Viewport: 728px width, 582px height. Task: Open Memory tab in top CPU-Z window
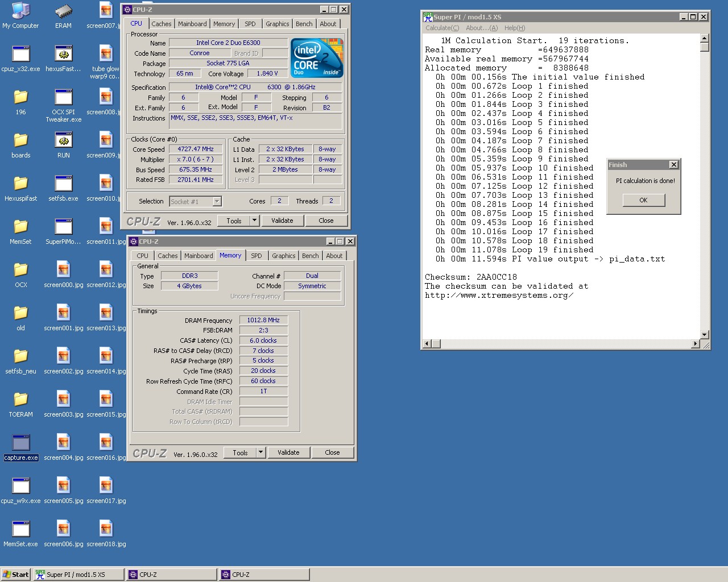point(224,24)
